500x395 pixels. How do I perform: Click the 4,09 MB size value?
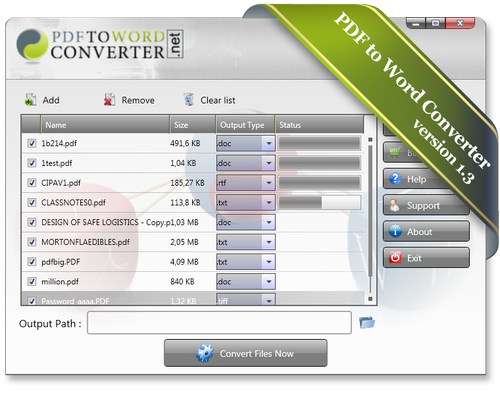pos(184,262)
